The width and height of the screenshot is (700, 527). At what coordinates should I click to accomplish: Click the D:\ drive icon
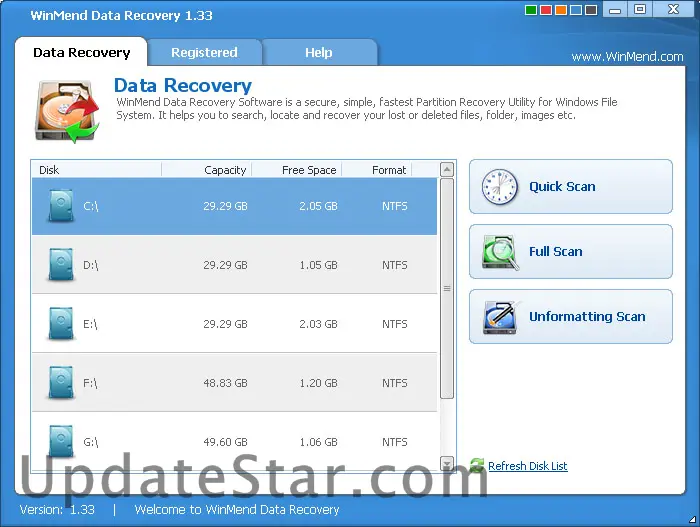click(61, 265)
